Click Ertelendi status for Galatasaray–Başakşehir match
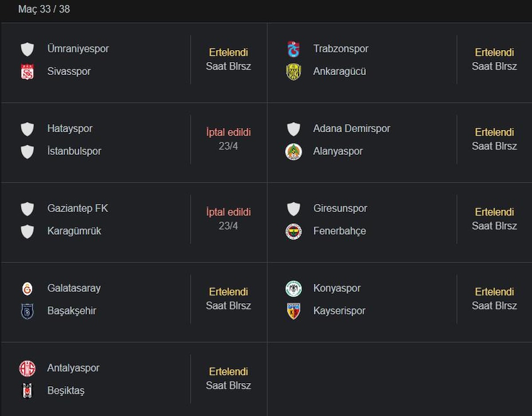The image size is (532, 416). pos(228,292)
